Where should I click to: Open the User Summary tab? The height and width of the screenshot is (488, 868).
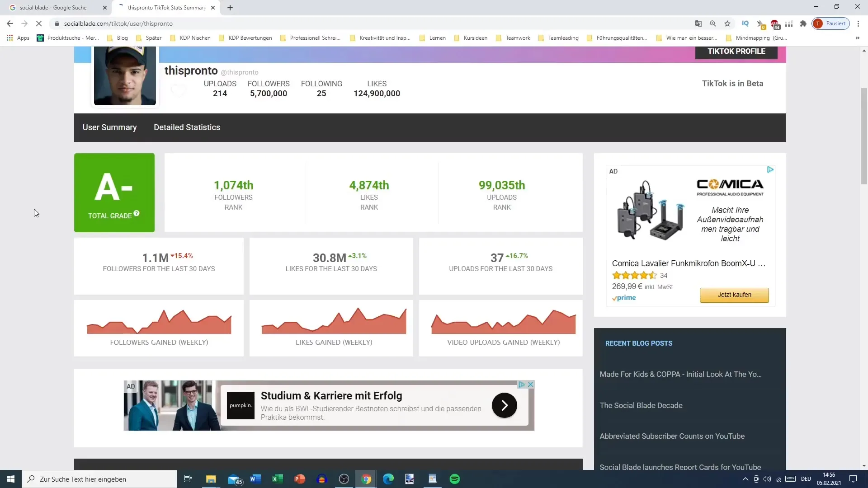109,127
